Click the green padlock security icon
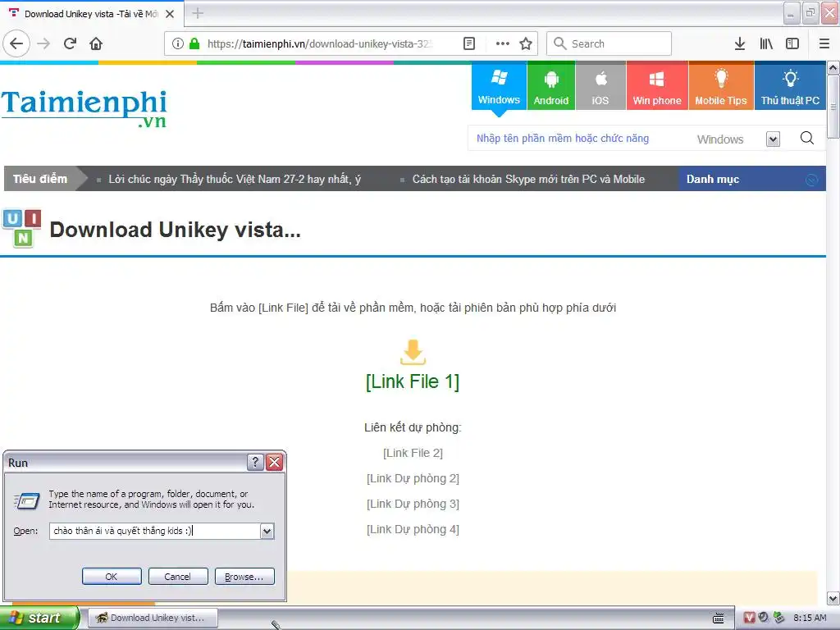Viewport: 840px width, 630px height. 194,43
